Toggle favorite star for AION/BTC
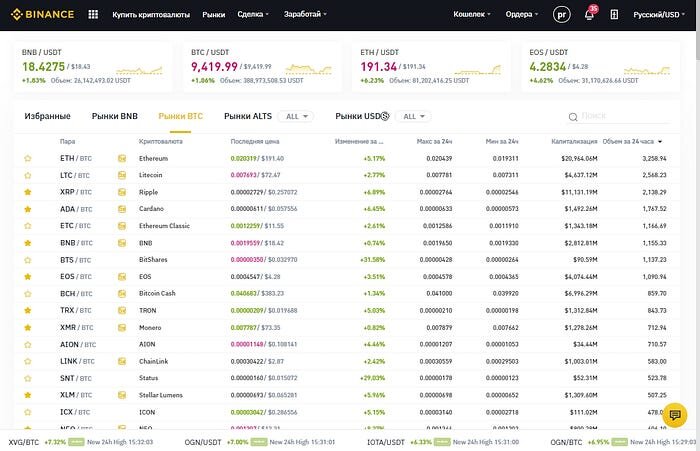This screenshot has width=700, height=451. (x=28, y=344)
